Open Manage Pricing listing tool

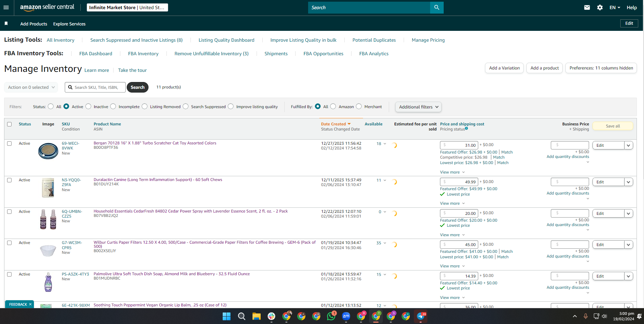pyautogui.click(x=428, y=40)
